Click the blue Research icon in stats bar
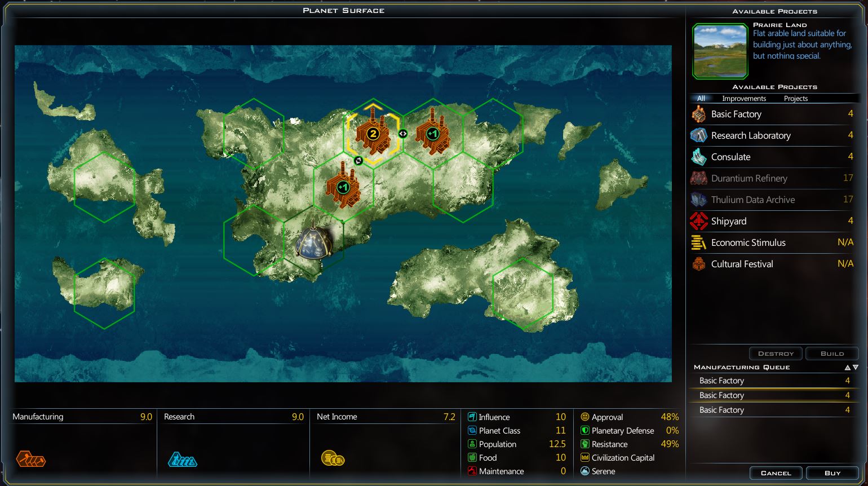The width and height of the screenshot is (868, 486). point(182,459)
